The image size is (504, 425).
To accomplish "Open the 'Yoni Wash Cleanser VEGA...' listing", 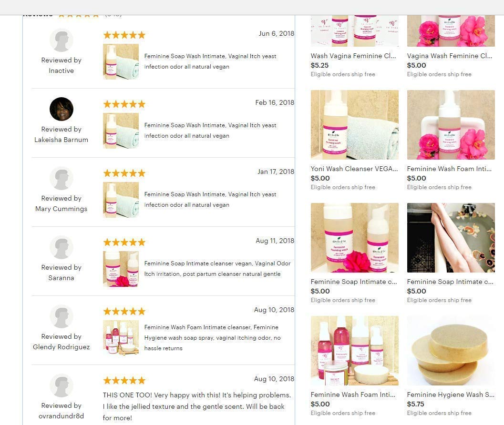I will click(x=354, y=169).
